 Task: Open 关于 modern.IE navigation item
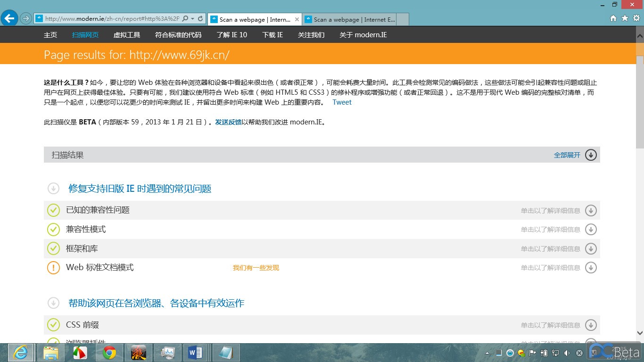[363, 35]
